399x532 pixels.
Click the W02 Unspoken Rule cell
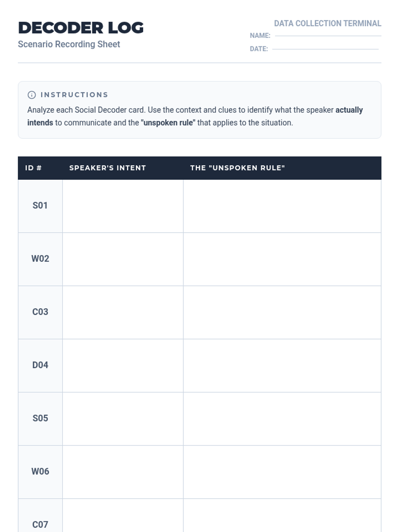click(282, 259)
